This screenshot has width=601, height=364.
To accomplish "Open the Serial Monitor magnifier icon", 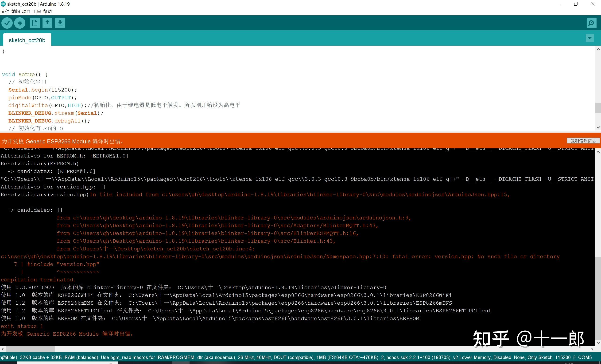I will 591,23.
